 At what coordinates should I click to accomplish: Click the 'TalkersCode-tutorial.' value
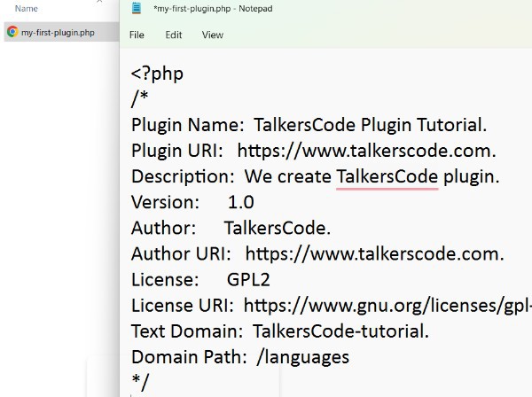[x=340, y=331]
